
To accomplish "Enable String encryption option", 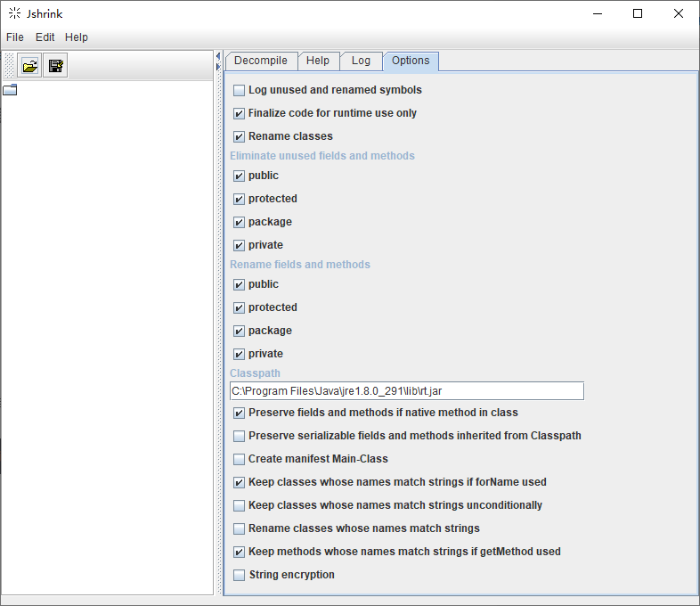I will (x=240, y=576).
